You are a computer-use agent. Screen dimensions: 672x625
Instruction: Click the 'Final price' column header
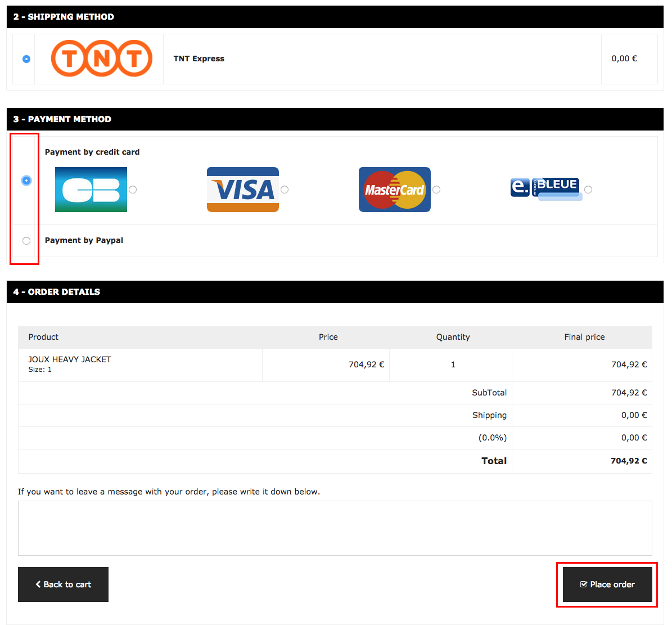[585, 337]
